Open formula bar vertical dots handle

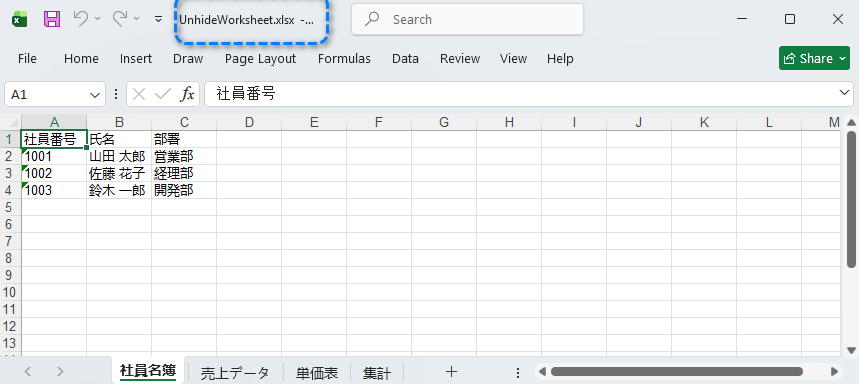click(116, 95)
